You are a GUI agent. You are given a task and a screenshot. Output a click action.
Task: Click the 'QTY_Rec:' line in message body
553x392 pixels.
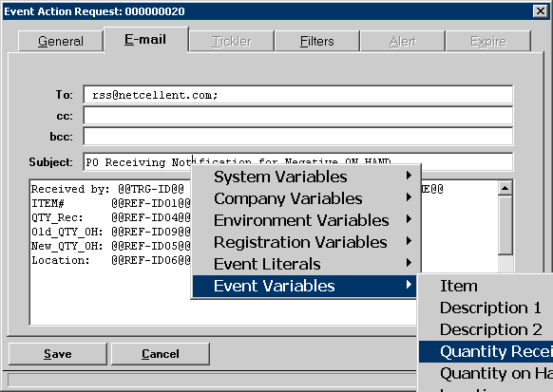tap(111, 217)
